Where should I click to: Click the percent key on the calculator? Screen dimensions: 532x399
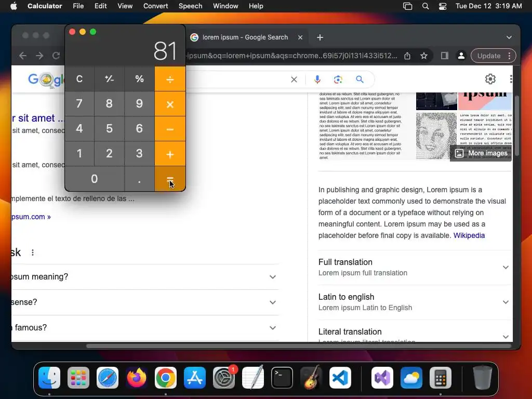tap(139, 79)
